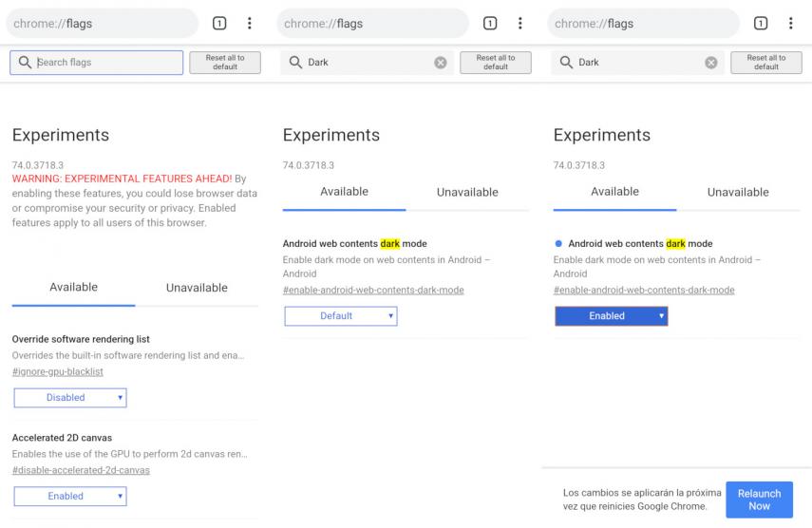Open the #disable-accelerated-2d-canvas link
812x528 pixels.
coord(81,470)
